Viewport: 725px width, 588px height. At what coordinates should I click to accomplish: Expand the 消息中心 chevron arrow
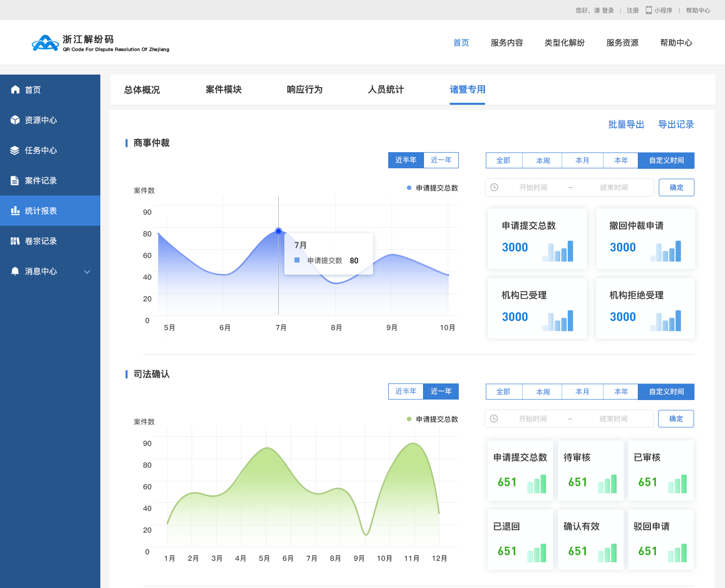(x=87, y=272)
